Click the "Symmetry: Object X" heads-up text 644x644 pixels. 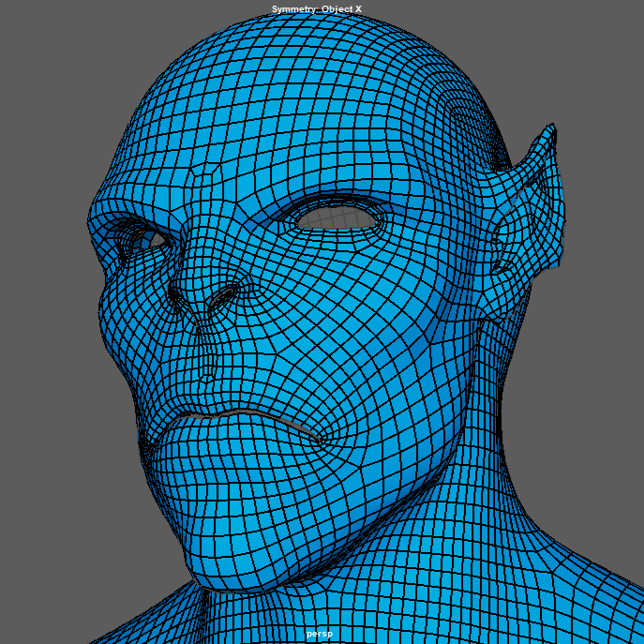click(x=316, y=9)
